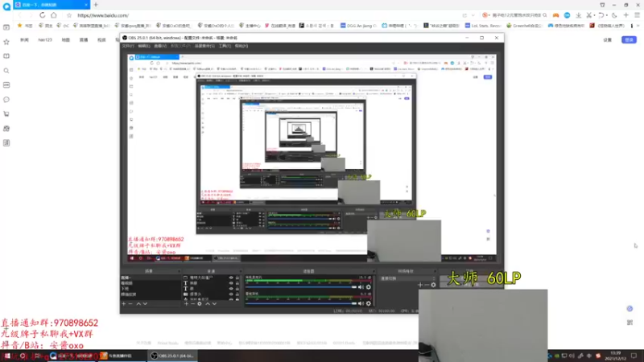Open the DGG An Jiang bookmark
The height and width of the screenshot is (362, 644).
coord(358,26)
